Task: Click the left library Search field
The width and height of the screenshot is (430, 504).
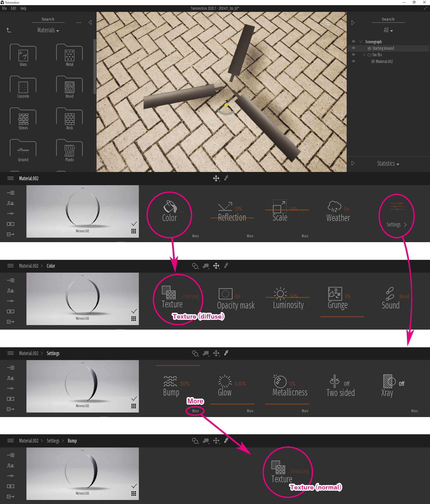Action: tap(48, 19)
